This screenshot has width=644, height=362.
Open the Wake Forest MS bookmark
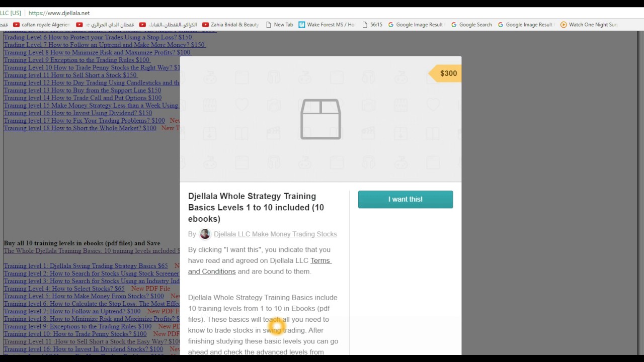[327, 25]
